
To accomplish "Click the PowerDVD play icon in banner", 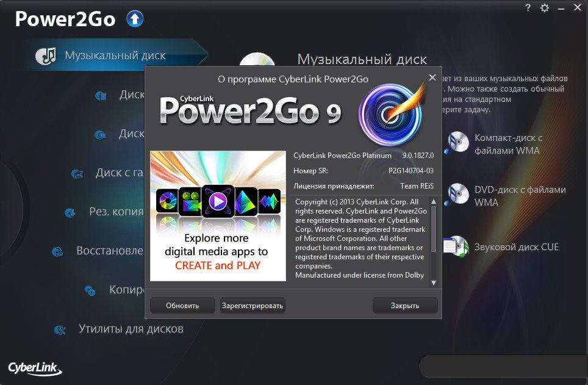I will 218,201.
